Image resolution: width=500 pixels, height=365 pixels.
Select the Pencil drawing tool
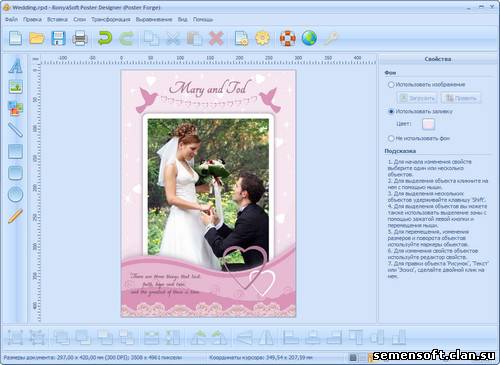(15, 216)
